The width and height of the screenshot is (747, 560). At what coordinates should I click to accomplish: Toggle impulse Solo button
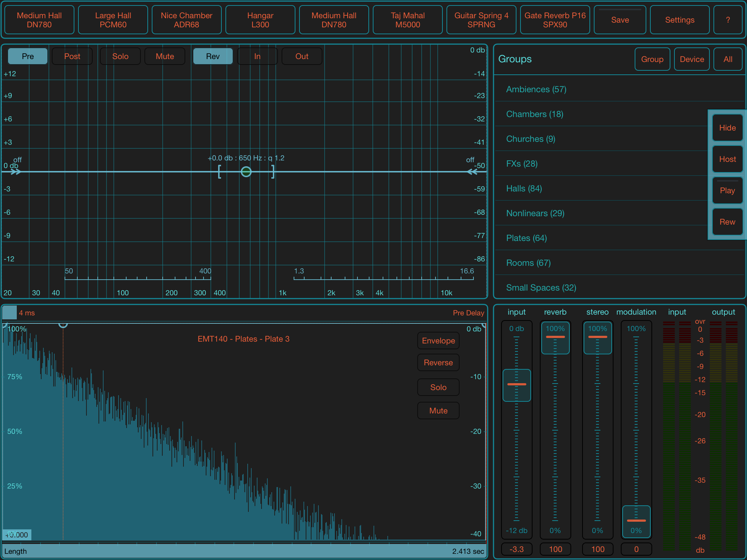pyautogui.click(x=438, y=387)
